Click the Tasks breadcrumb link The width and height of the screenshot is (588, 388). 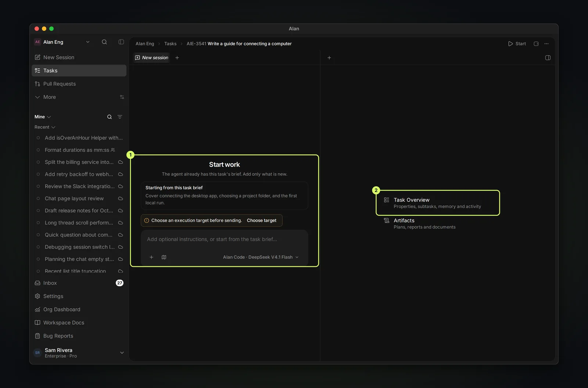point(170,44)
